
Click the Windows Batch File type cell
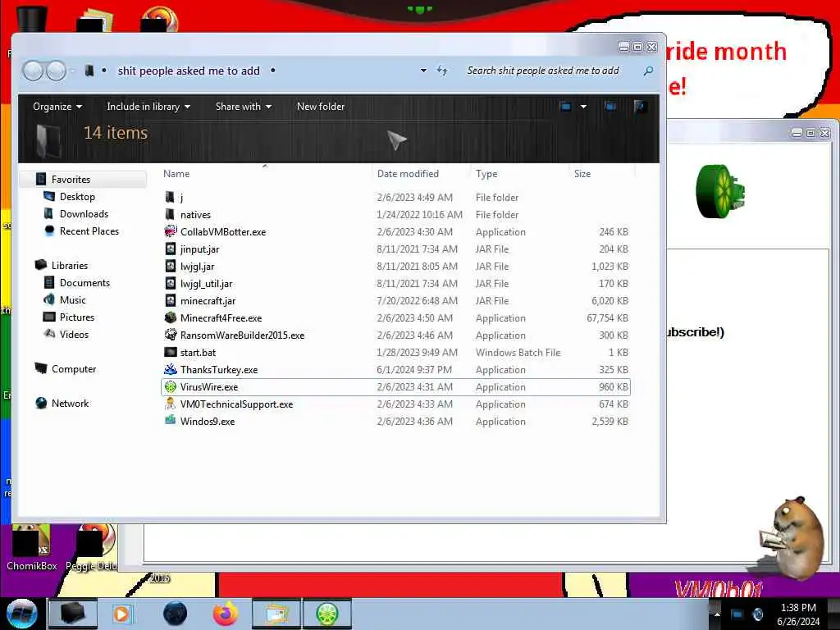(x=518, y=353)
